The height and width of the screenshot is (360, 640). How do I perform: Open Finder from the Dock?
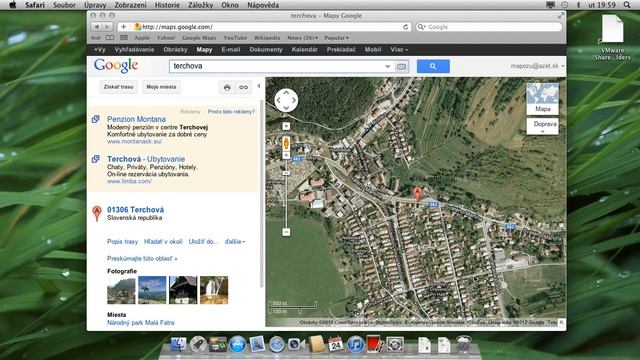(178, 344)
